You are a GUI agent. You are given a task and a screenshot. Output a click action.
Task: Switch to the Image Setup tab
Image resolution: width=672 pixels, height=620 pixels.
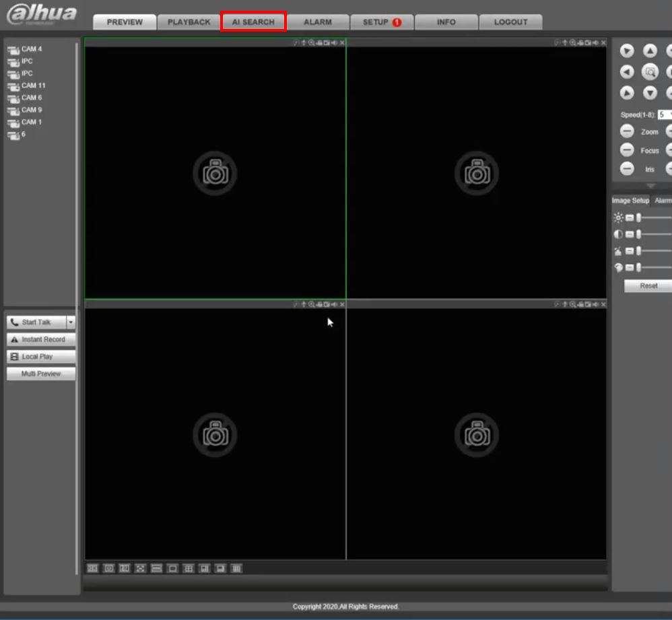tap(630, 201)
